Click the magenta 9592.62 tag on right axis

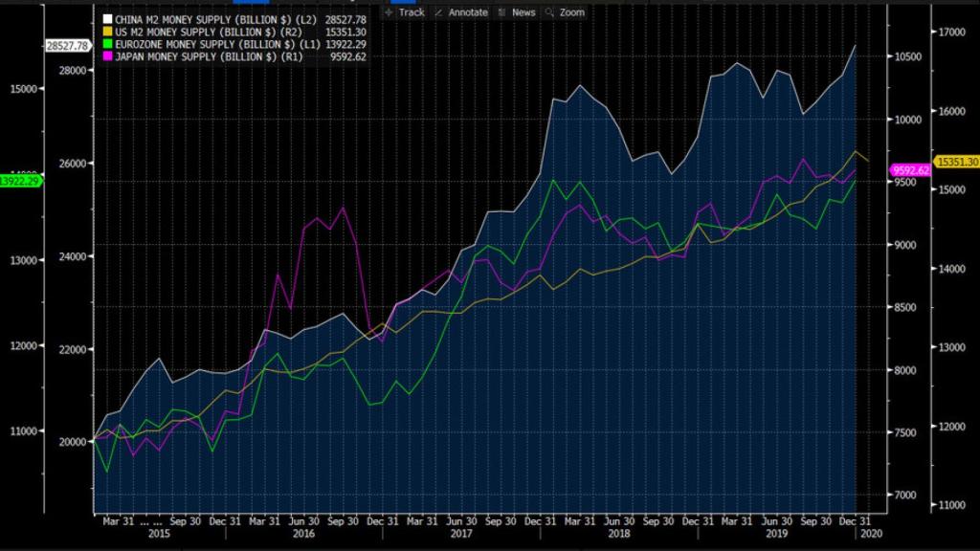(x=911, y=170)
